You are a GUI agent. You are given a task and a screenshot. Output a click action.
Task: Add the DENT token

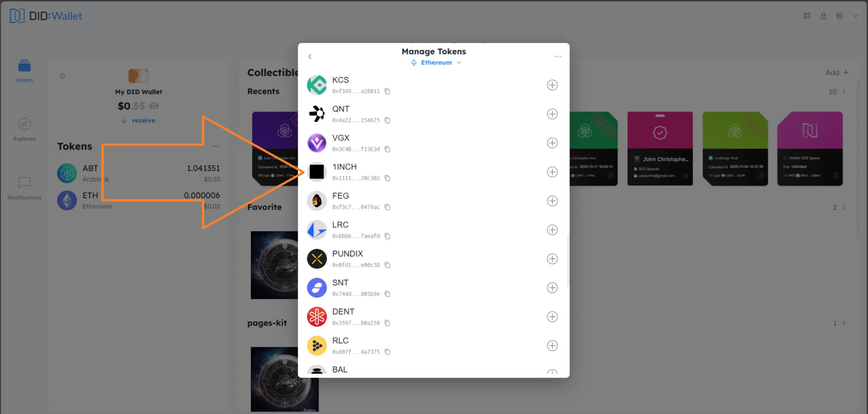552,317
